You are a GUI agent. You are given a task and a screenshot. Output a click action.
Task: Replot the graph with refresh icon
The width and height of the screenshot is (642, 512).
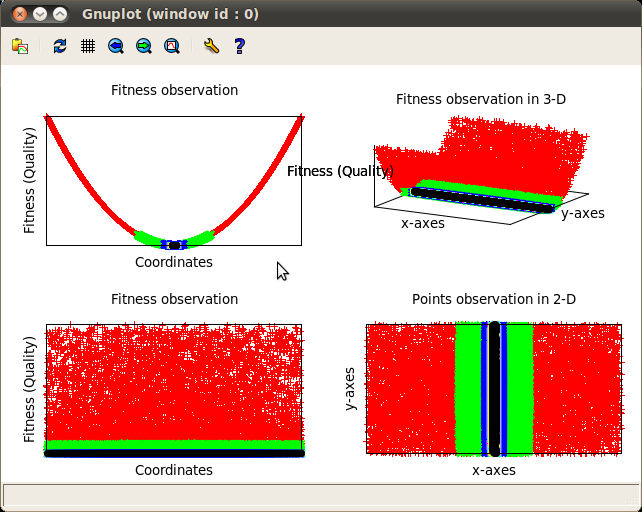[x=60, y=46]
